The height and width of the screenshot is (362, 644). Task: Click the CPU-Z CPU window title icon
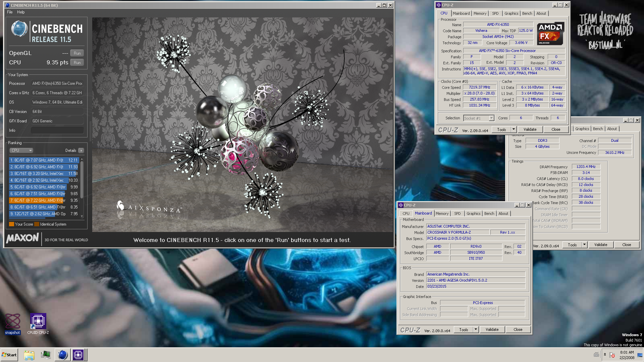[438, 5]
